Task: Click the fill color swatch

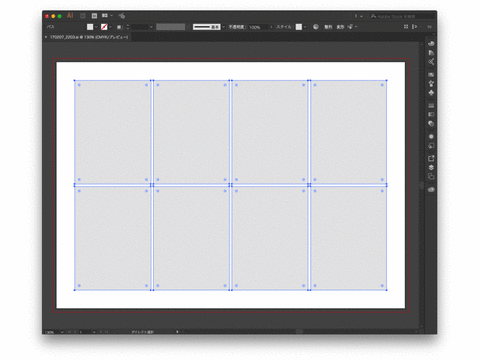Action: (90, 27)
